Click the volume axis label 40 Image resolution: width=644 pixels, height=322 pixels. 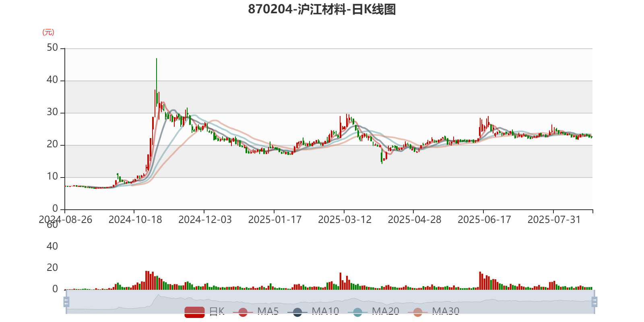52,246
